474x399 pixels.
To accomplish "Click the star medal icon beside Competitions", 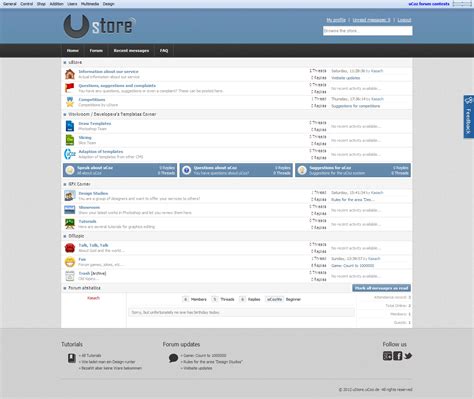I will pos(70,102).
